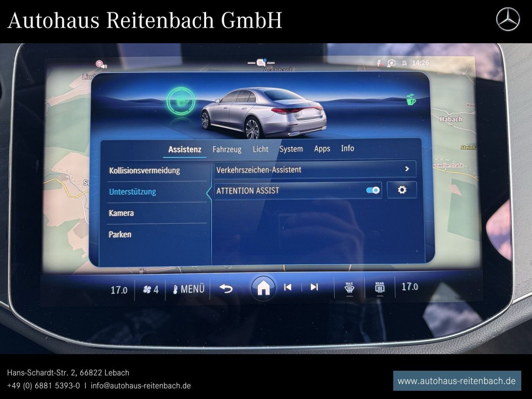Image resolution: width=532 pixels, height=399 pixels.
Task: Tap right temperature 17.0
Action: (x=409, y=287)
